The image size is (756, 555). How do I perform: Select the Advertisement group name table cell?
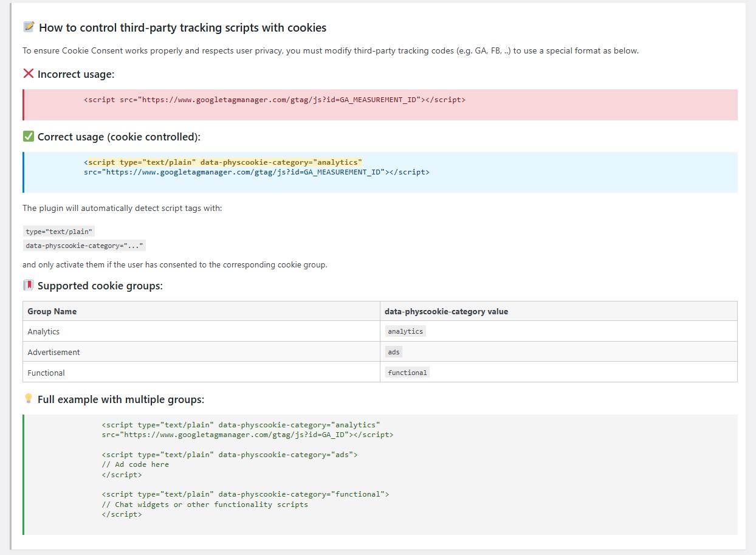(53, 352)
